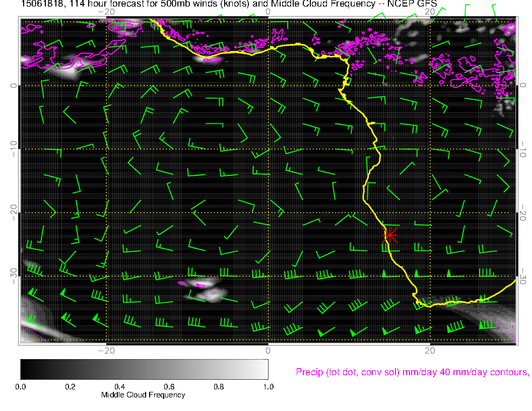Click the left axis latitude label '-30'

14,276
